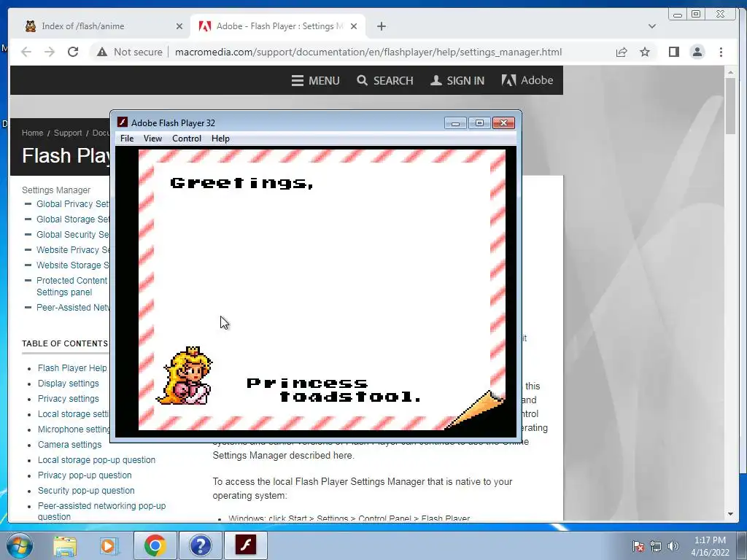Open Display settings link
Image resolution: width=747 pixels, height=560 pixels.
69,384
